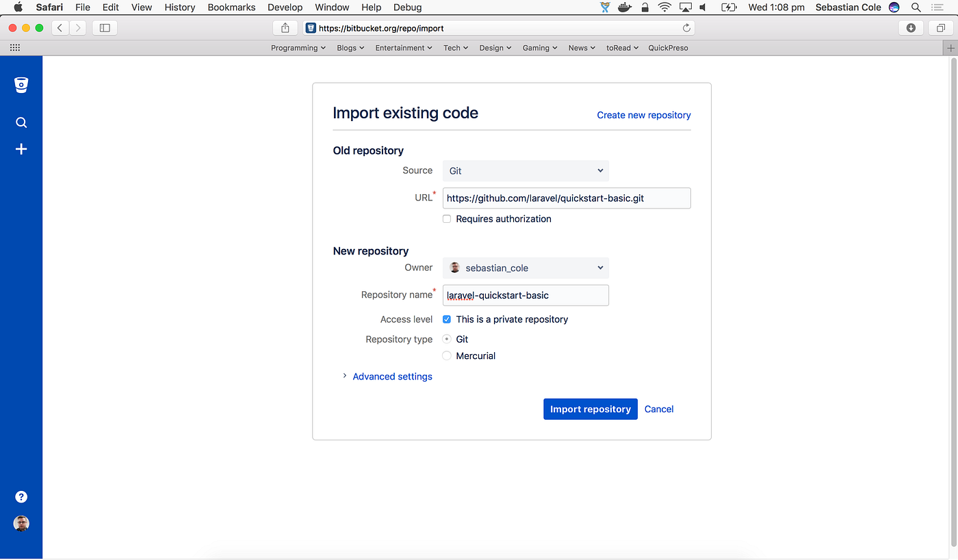Uncheck 'This is a private repository'
Image resolution: width=958 pixels, height=560 pixels.
tap(446, 319)
